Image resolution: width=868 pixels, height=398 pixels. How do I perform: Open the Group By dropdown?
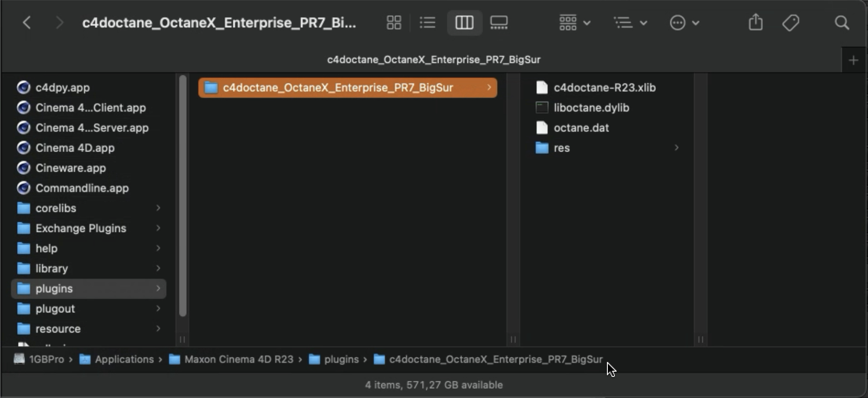574,22
